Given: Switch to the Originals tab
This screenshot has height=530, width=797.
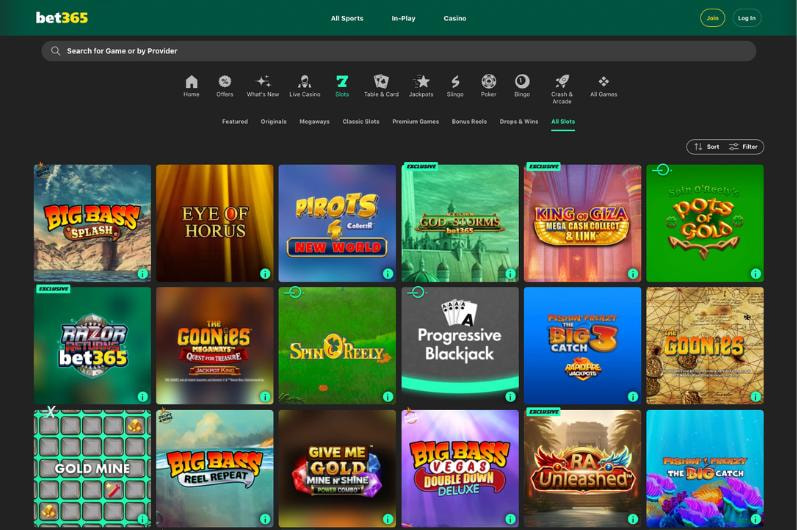Looking at the screenshot, I should [273, 121].
